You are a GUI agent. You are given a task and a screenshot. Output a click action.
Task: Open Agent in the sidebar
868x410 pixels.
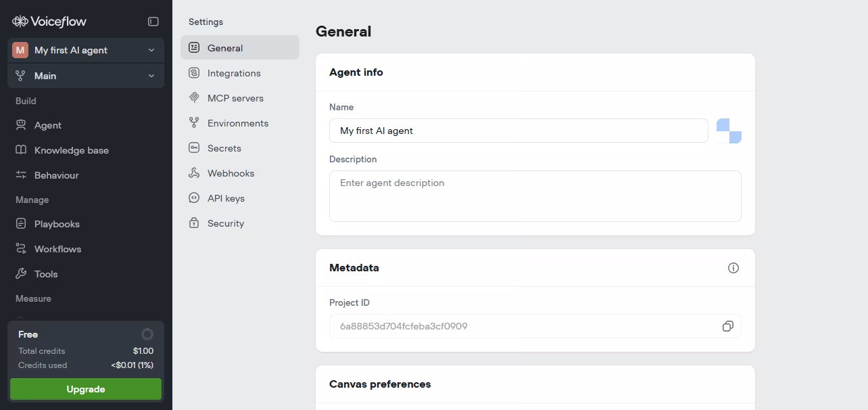tap(86, 125)
